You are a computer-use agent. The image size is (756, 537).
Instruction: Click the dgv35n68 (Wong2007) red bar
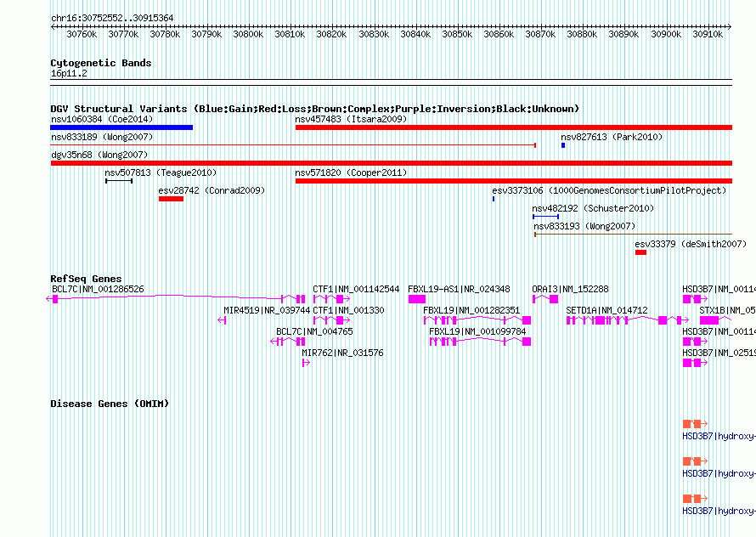392,163
